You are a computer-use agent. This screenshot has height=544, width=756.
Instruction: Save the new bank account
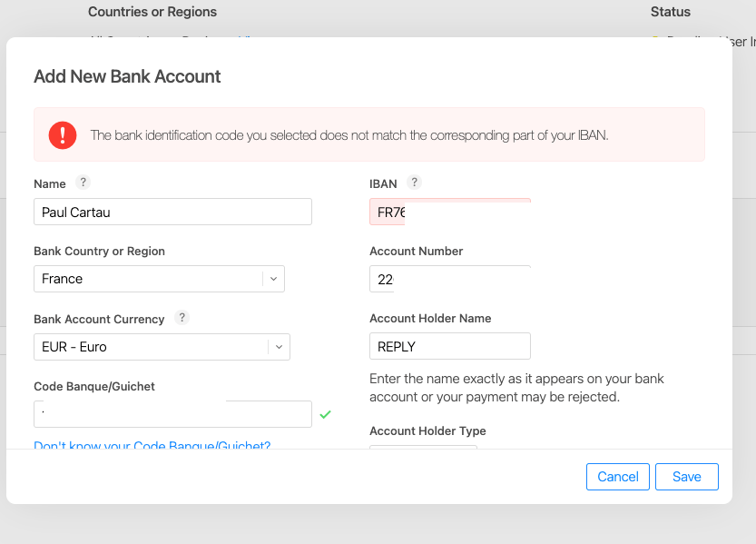(x=687, y=476)
